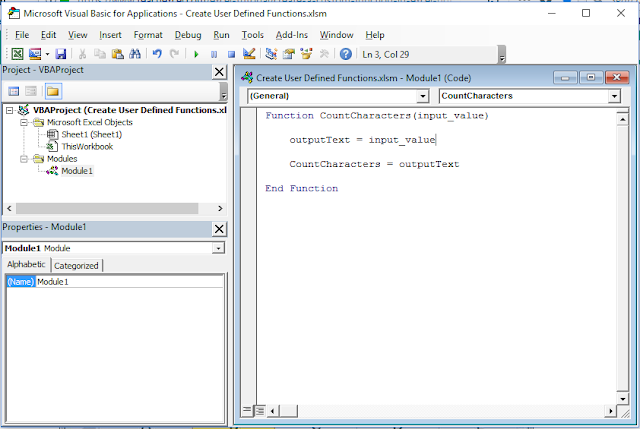Open the Tools menu

click(252, 35)
